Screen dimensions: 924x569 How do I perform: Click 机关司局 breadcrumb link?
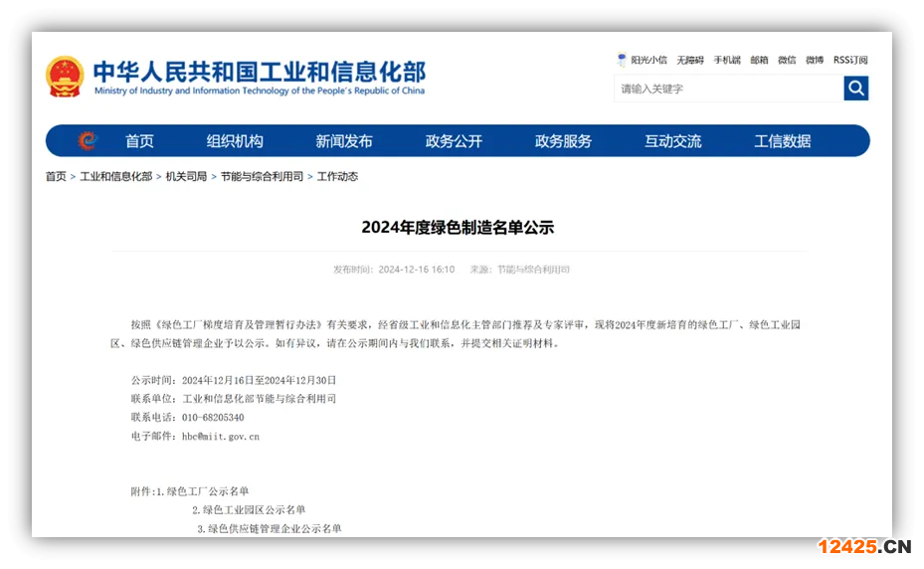(186, 176)
